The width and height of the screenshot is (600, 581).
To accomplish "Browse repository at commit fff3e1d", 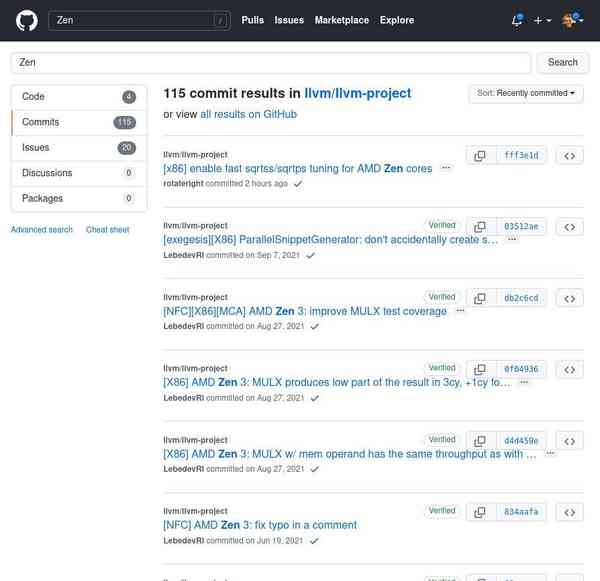I will [x=569, y=156].
